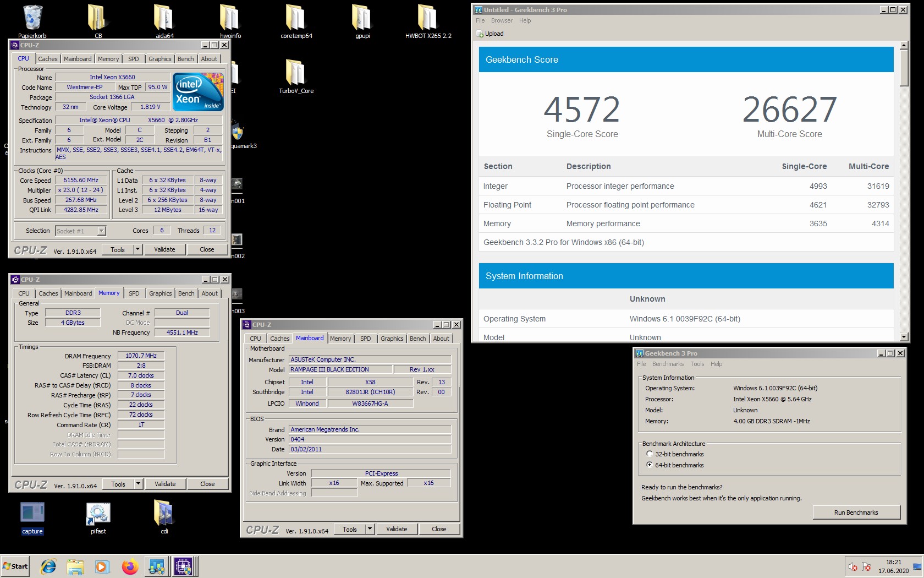The image size is (924, 578).
Task: Switch to Geekbench taskbar button
Action: coord(157,566)
